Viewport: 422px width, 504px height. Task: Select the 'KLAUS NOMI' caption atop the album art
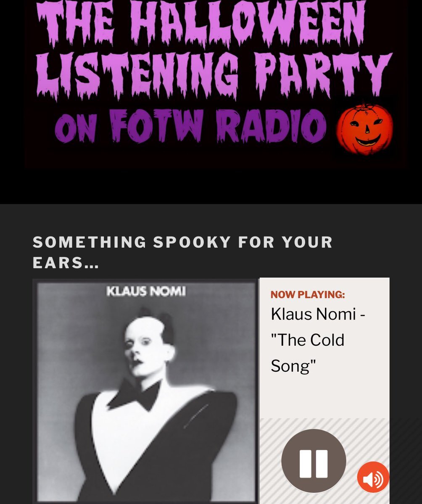click(146, 291)
